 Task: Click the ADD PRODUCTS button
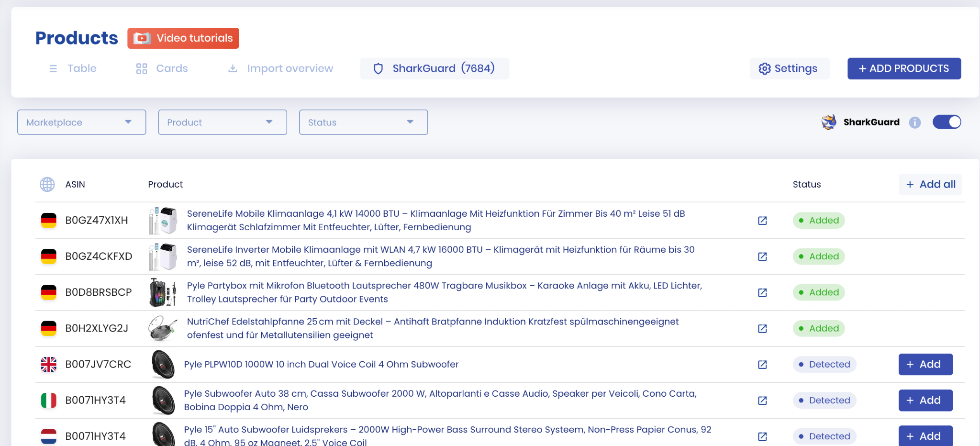(904, 68)
